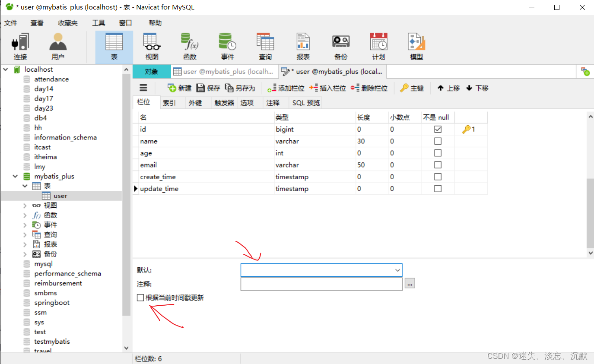Screen dimensions: 594x364
Task: Switch to the 触发器 tab
Action: [x=224, y=103]
